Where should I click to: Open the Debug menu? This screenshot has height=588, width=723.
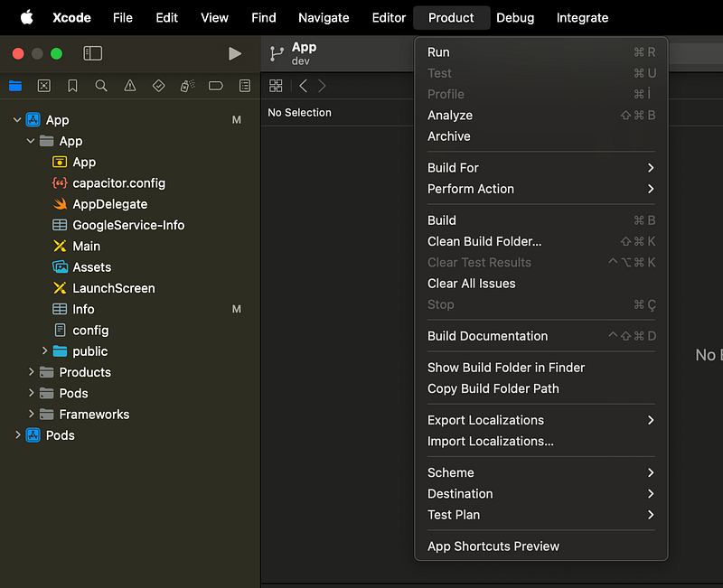tap(515, 17)
